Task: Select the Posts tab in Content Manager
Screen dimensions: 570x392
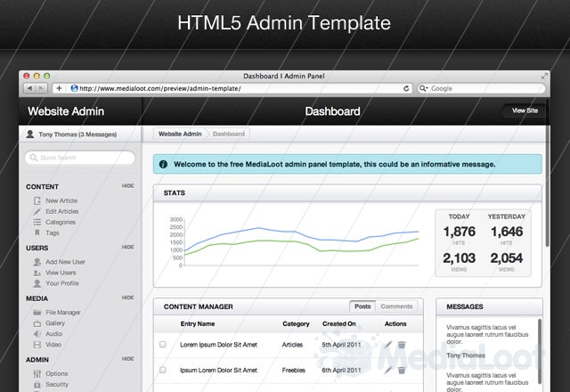Action: (x=362, y=306)
